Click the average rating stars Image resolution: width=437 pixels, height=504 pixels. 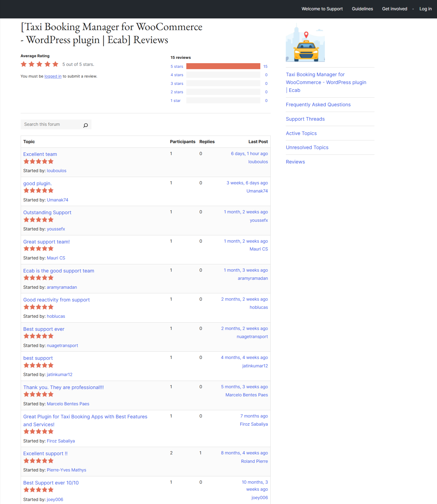[40, 64]
